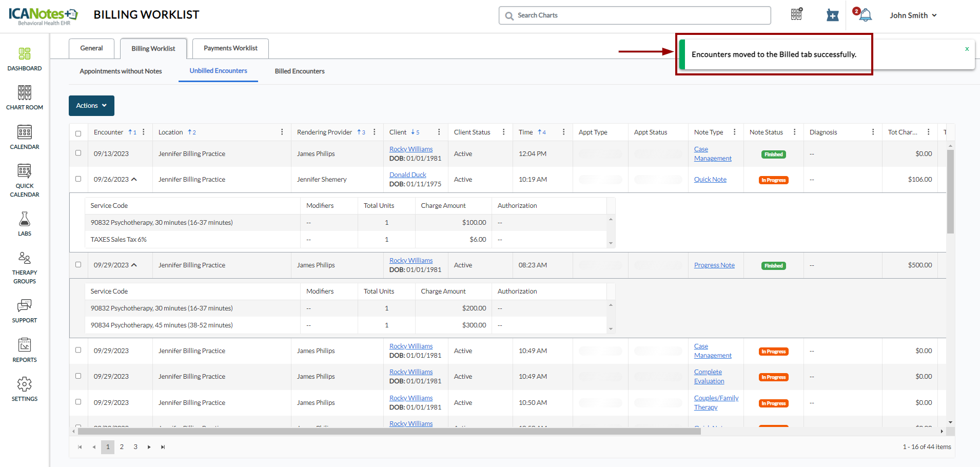The width and height of the screenshot is (980, 467).
Task: Open Support from the sidebar
Action: [25, 311]
